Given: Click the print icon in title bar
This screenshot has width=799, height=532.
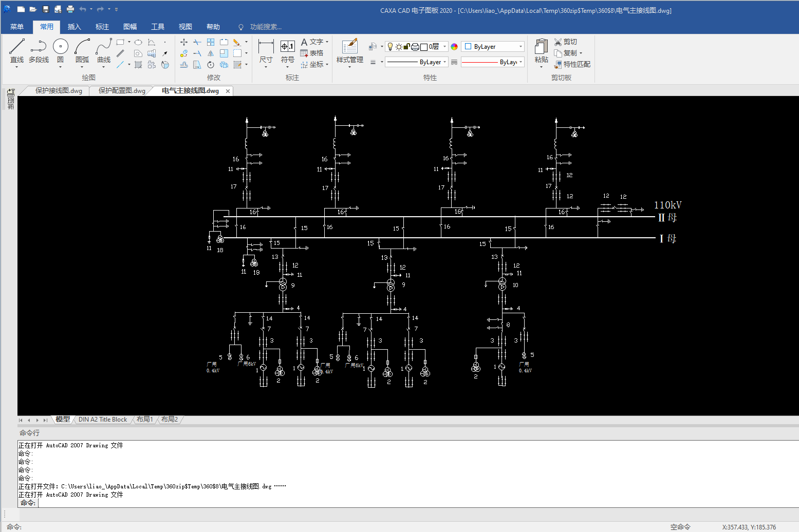Looking at the screenshot, I should pos(70,9).
